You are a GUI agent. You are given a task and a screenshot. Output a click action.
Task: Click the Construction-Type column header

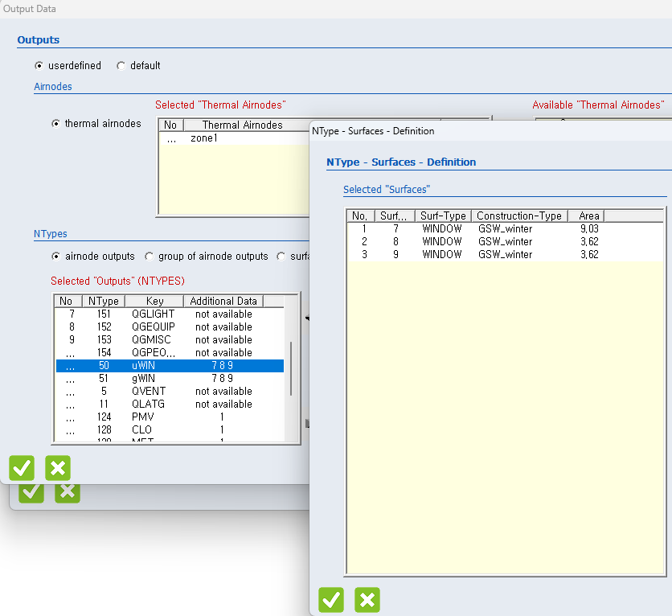518,216
